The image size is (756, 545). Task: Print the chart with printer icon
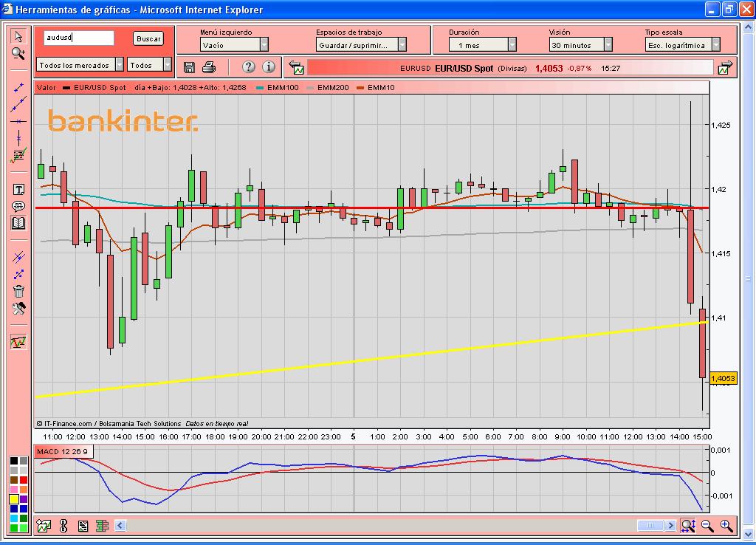[208, 67]
